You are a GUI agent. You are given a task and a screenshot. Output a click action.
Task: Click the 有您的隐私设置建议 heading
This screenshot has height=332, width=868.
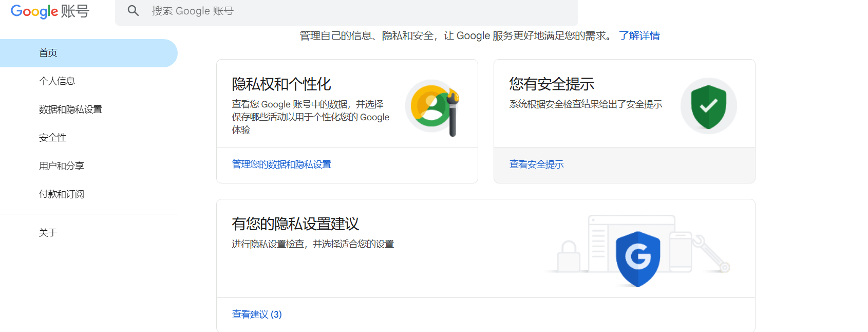pos(295,224)
